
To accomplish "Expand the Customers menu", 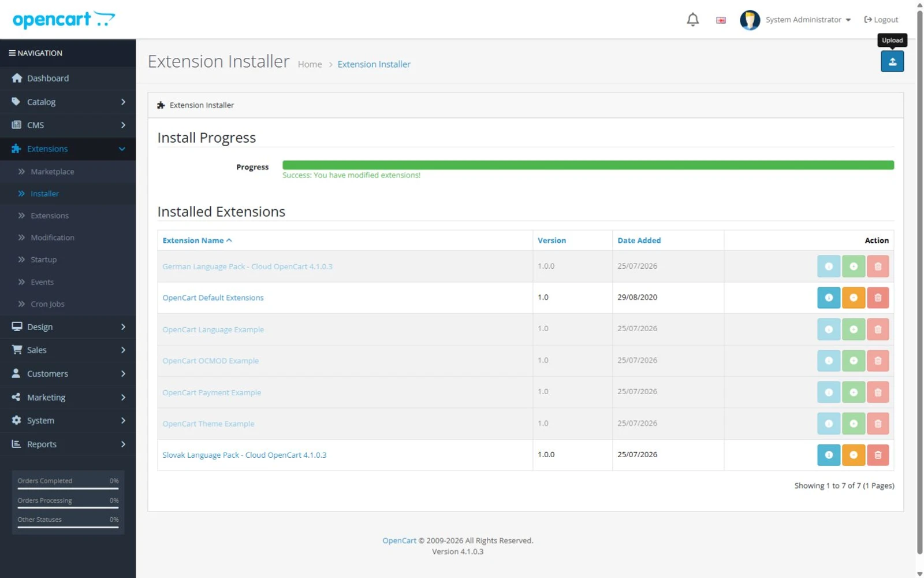I will click(68, 373).
